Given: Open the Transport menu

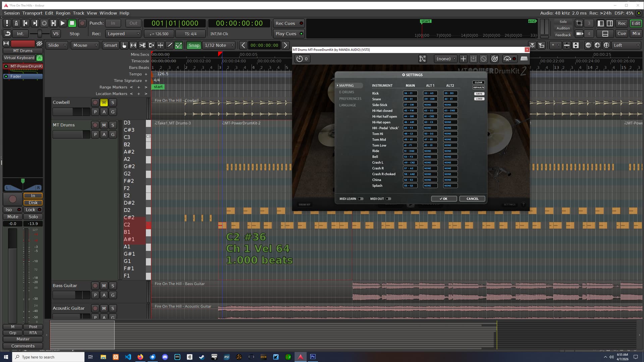Looking at the screenshot, I should 32,13.
